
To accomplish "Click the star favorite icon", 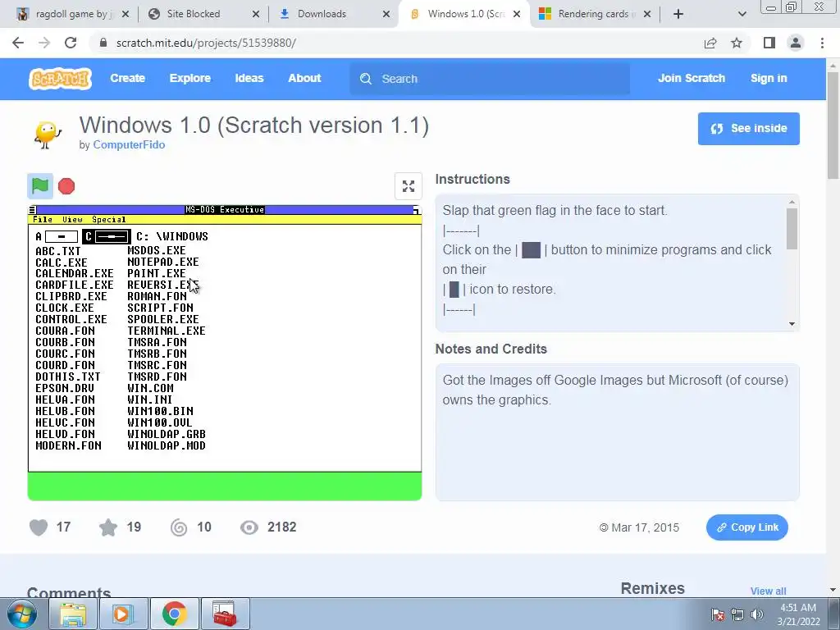I will (108, 527).
